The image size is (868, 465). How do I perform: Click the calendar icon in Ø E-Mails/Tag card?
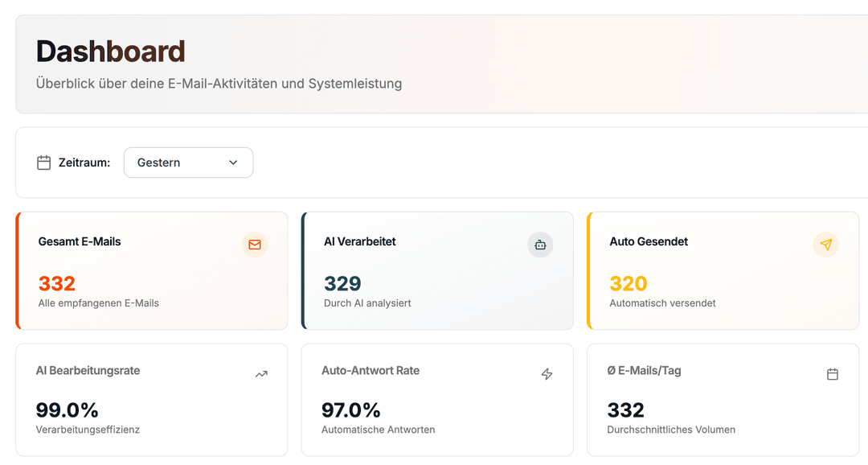coord(833,374)
